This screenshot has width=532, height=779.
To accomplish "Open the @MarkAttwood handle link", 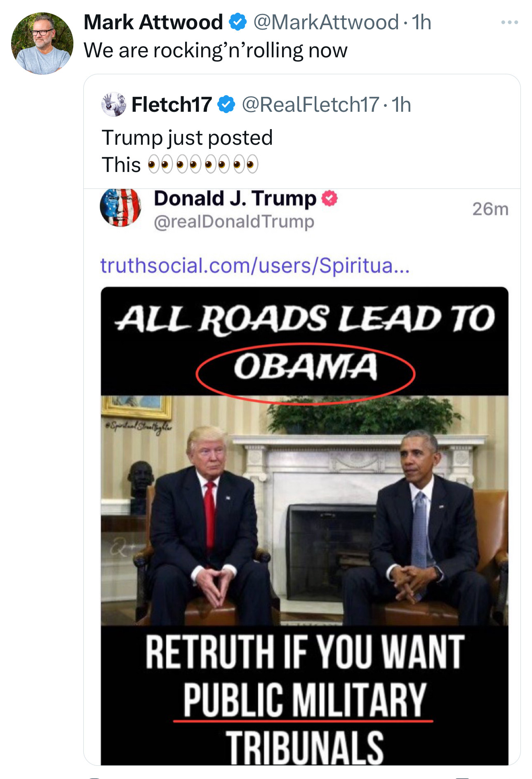I will pyautogui.click(x=326, y=22).
